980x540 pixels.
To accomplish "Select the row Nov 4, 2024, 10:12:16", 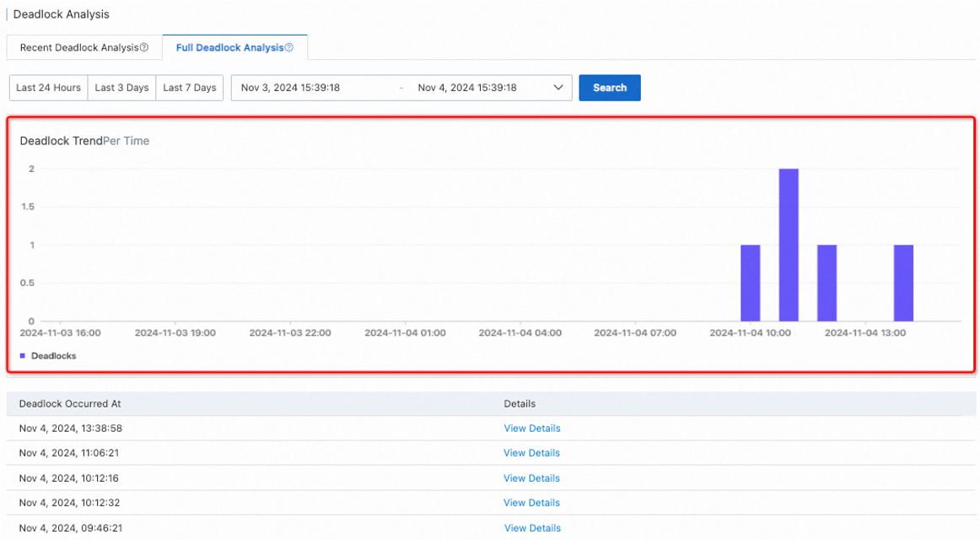I will pos(491,478).
